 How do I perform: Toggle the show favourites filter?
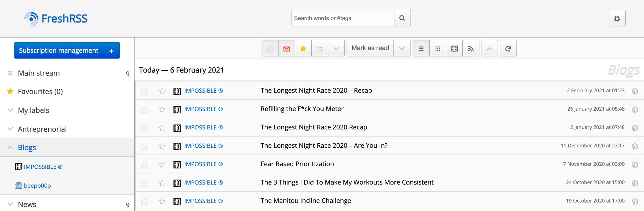point(303,48)
